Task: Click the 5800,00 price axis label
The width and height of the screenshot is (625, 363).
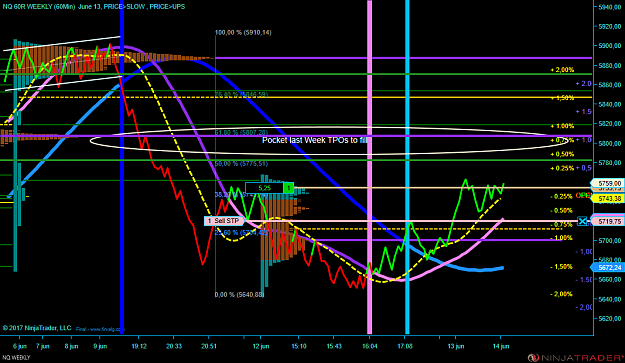Action: coord(609,143)
